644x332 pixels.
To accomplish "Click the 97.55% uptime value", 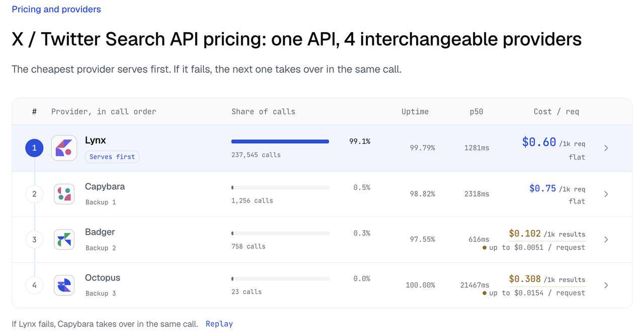I will click(x=423, y=240).
